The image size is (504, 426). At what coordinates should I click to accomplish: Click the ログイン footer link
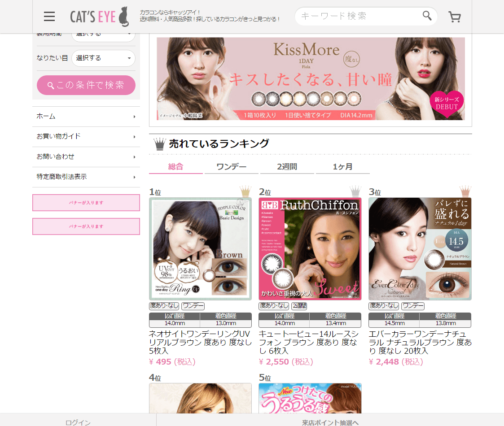pos(78,422)
